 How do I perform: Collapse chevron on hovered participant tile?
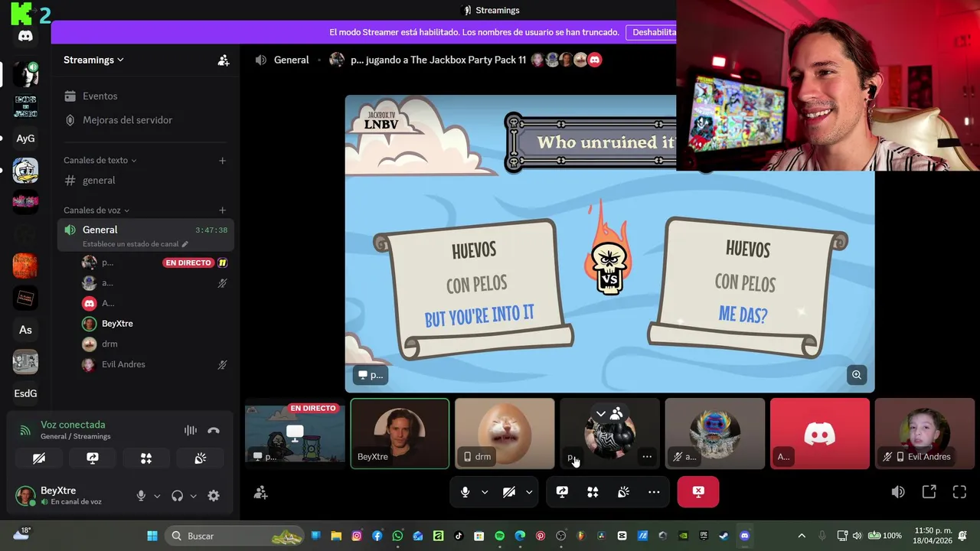coord(601,414)
